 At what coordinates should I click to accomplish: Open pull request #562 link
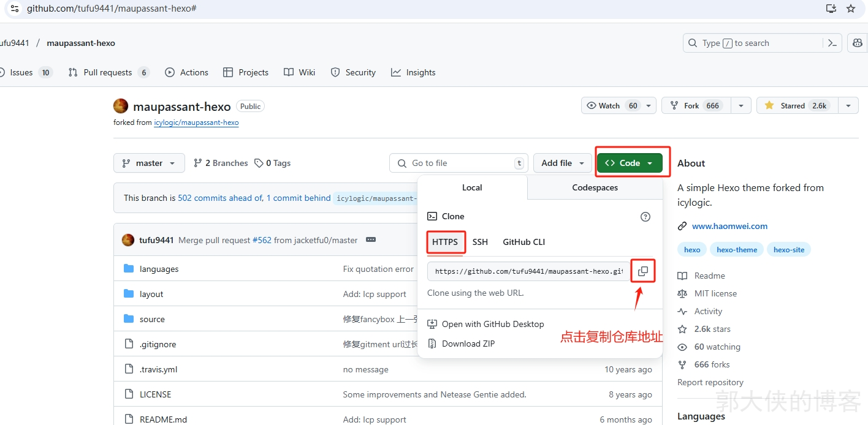(x=262, y=240)
